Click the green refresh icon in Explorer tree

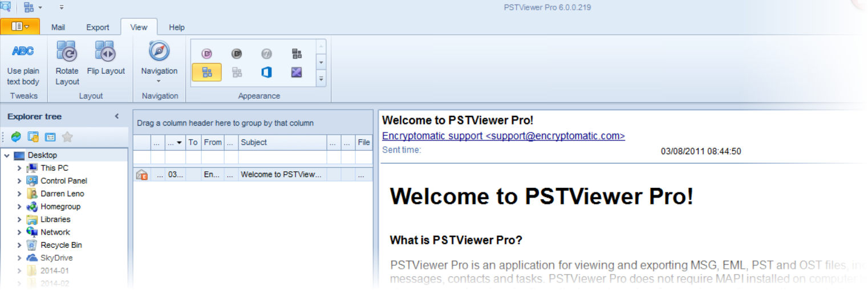click(x=16, y=136)
